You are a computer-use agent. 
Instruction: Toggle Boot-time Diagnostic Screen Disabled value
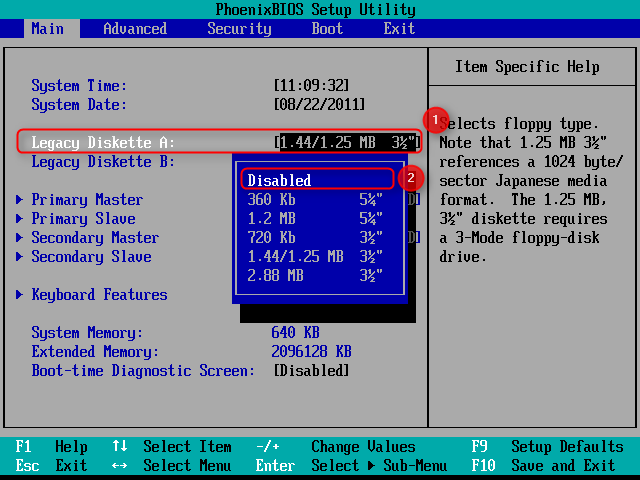click(312, 371)
